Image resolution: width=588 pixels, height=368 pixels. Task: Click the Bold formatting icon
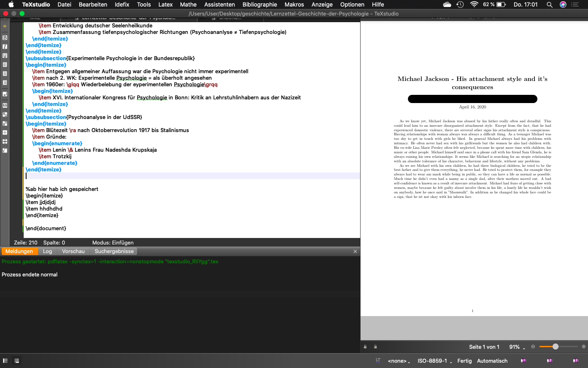[x=5, y=38]
